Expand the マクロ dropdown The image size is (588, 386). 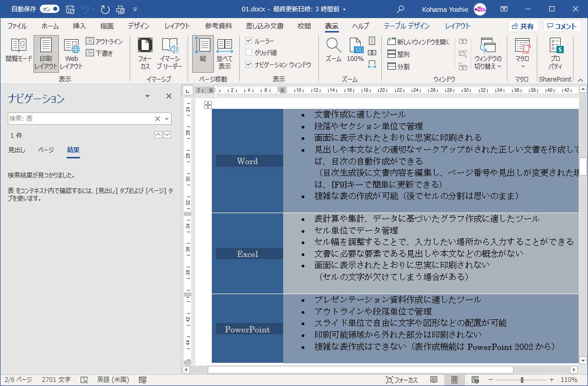coord(522,66)
